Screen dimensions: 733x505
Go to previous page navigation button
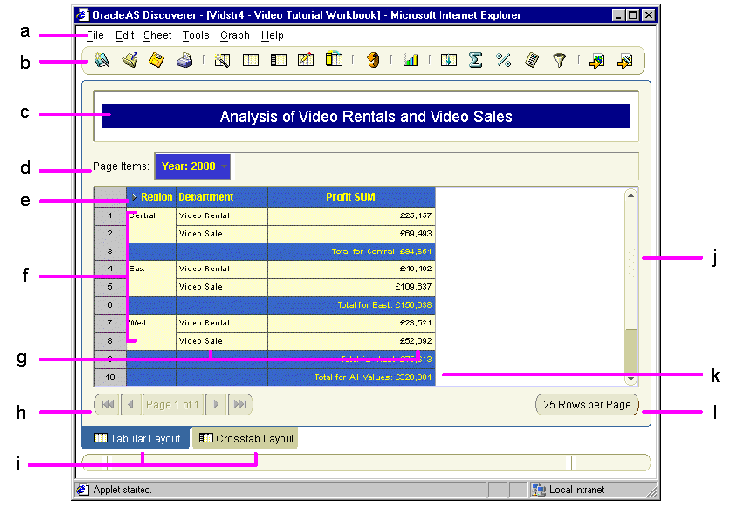131,404
